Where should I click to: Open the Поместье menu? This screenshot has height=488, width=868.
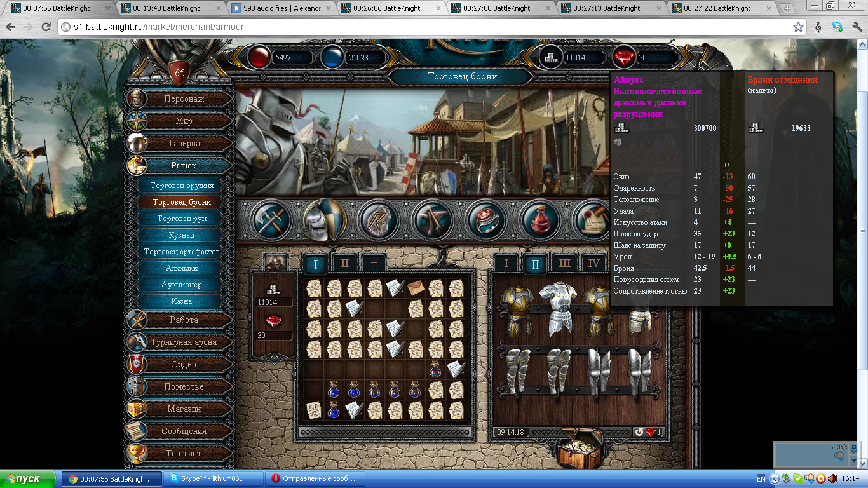point(184,386)
